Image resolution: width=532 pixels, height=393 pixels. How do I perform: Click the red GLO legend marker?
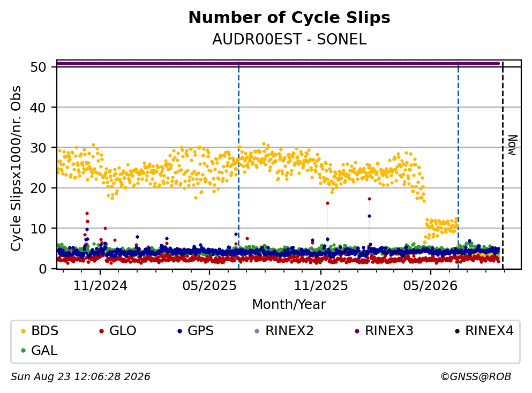(101, 331)
